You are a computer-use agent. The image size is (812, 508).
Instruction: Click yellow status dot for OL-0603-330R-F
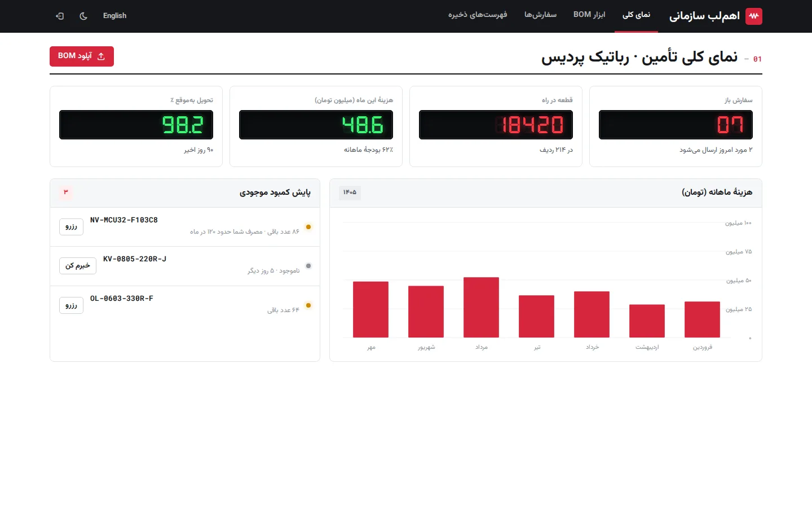coord(308,305)
